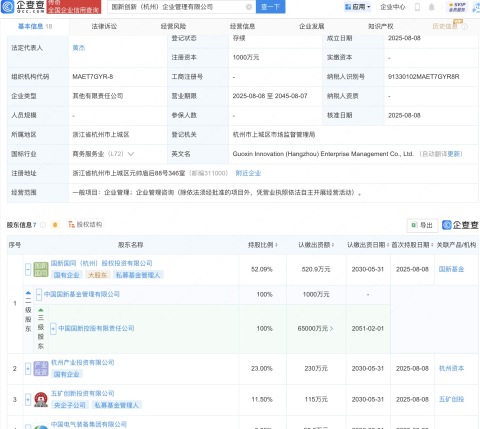Click the 央企子公司 tag under 五矿创新投资
Viewport: 480px width, 429px height.
(70, 405)
